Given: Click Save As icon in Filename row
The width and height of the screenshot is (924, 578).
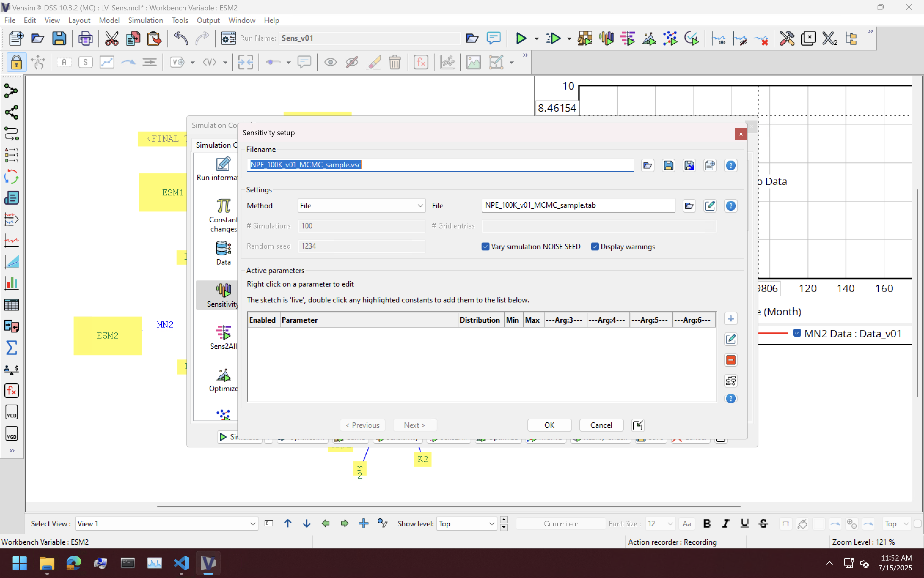Looking at the screenshot, I should (689, 165).
